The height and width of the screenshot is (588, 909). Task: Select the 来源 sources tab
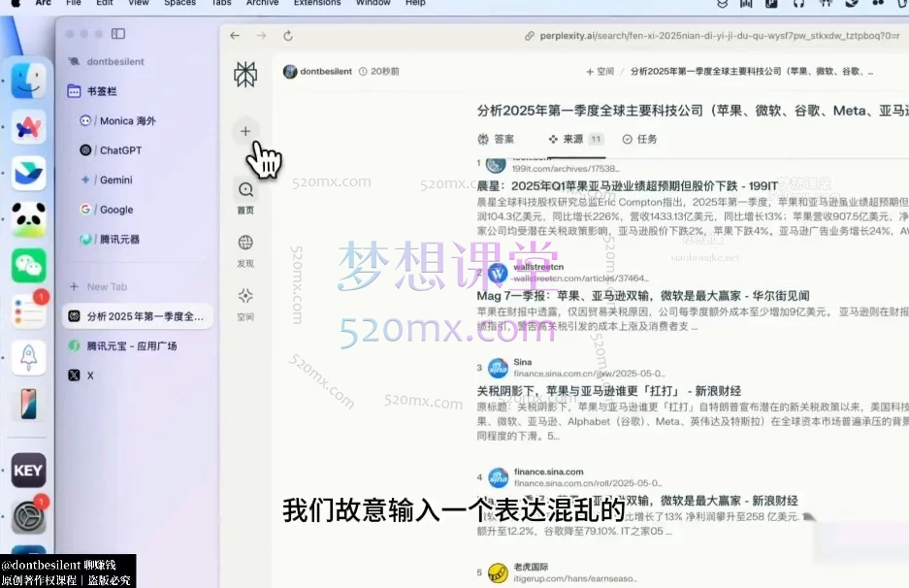(x=575, y=139)
